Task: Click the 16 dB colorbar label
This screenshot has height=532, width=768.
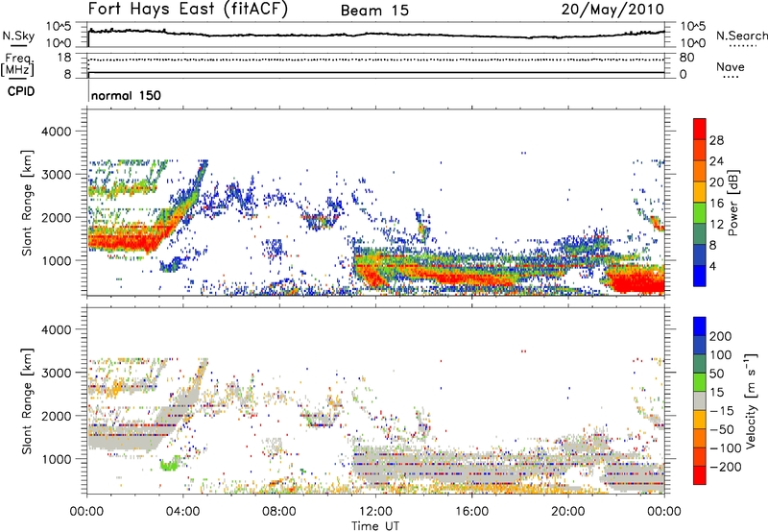Action: pos(716,204)
